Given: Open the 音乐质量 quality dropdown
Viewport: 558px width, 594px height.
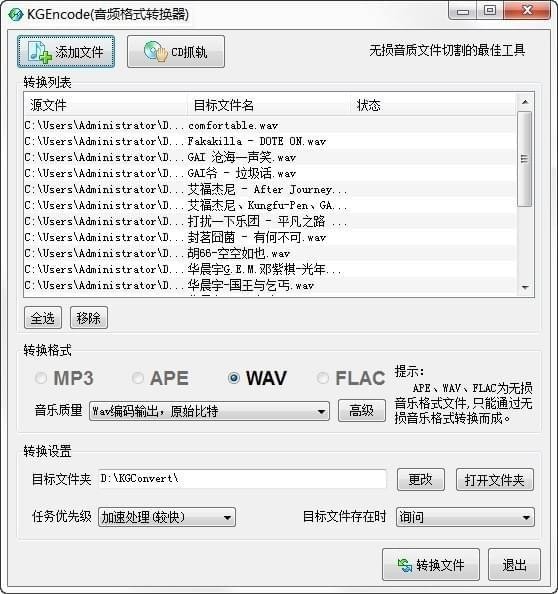Looking at the screenshot, I should (209, 411).
